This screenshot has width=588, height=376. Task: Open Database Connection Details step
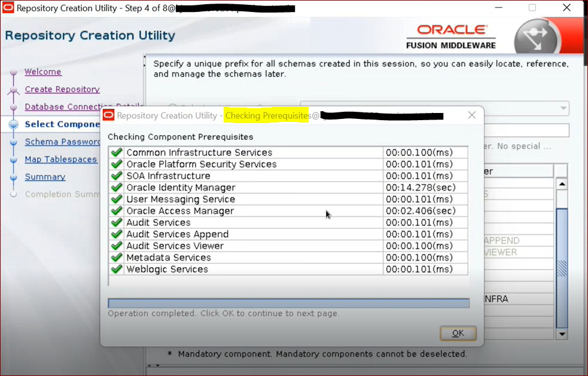coord(84,106)
